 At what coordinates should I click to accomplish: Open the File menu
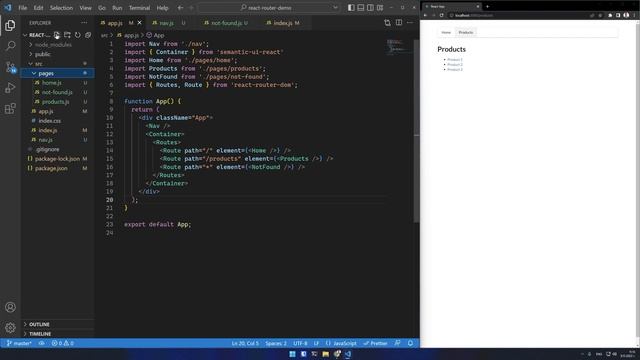point(23,8)
